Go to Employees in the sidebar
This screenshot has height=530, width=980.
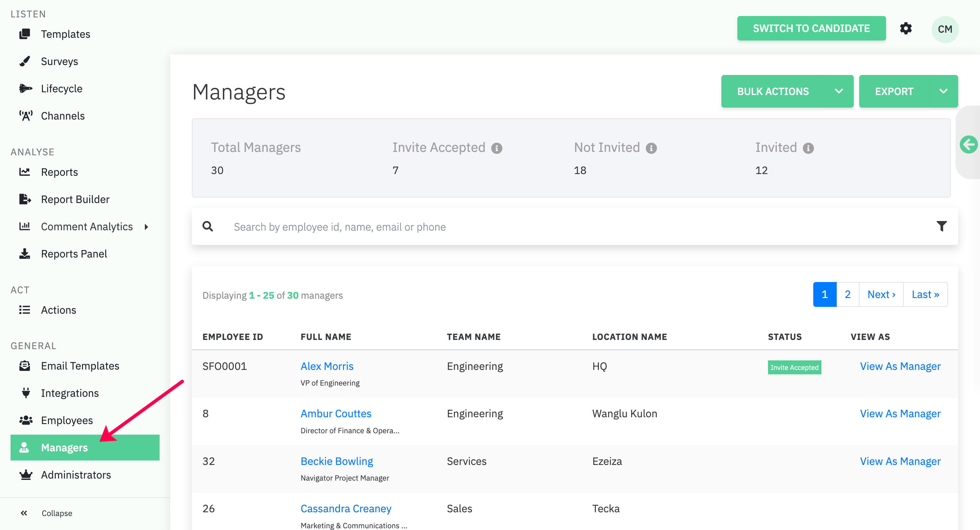67,420
